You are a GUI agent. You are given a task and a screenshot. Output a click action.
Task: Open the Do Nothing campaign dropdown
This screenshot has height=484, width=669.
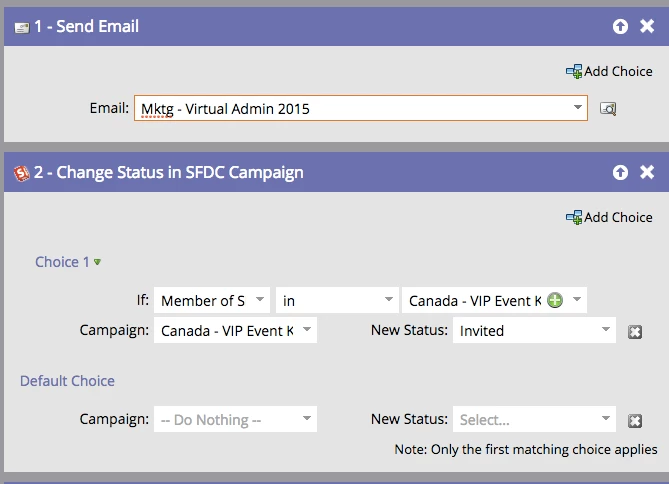(x=235, y=419)
